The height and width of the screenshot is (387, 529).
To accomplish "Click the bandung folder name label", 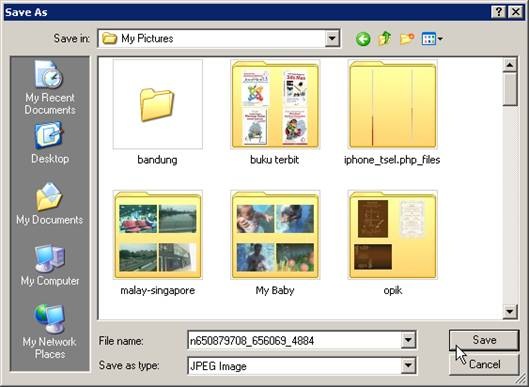I will click(157, 160).
